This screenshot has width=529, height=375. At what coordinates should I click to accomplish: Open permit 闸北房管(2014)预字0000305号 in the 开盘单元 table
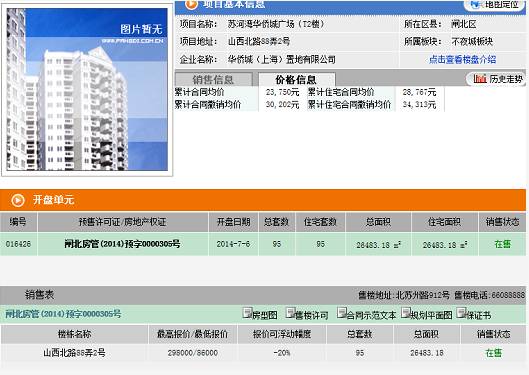[122, 244]
